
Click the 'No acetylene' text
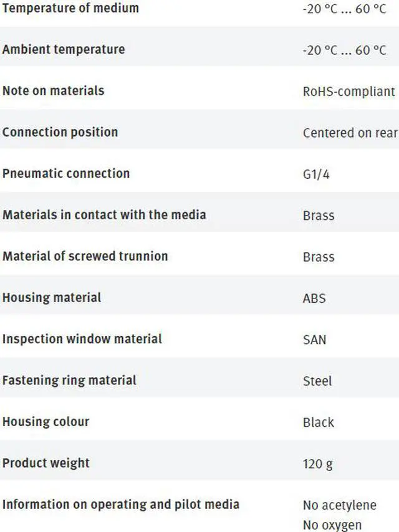[x=340, y=505]
